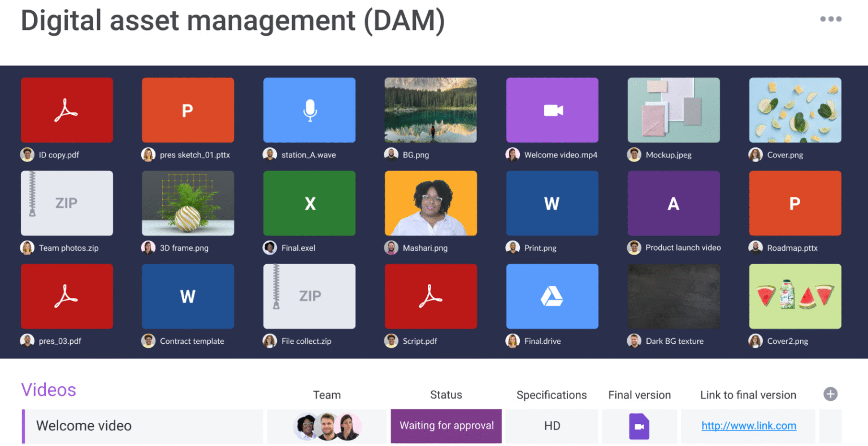Open the pres_03.pdf tile

[67, 296]
